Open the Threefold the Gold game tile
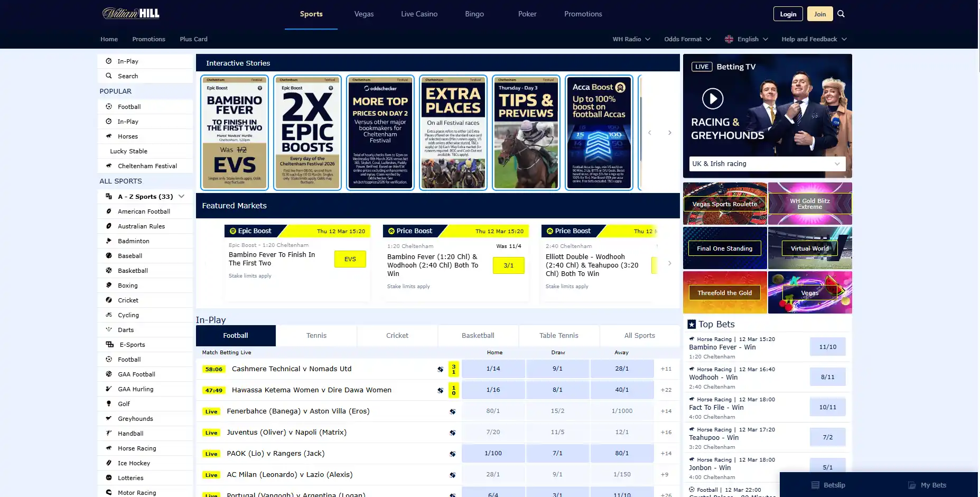 pos(725,292)
